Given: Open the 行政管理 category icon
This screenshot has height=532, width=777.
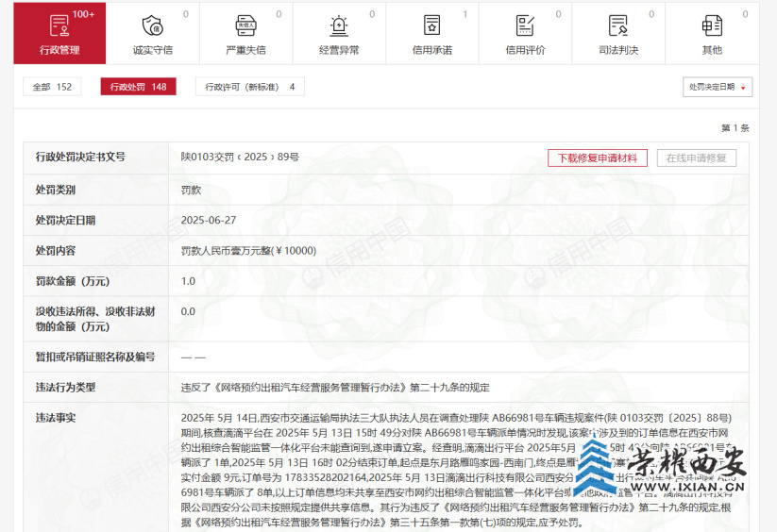Looking at the screenshot, I should coord(59,25).
